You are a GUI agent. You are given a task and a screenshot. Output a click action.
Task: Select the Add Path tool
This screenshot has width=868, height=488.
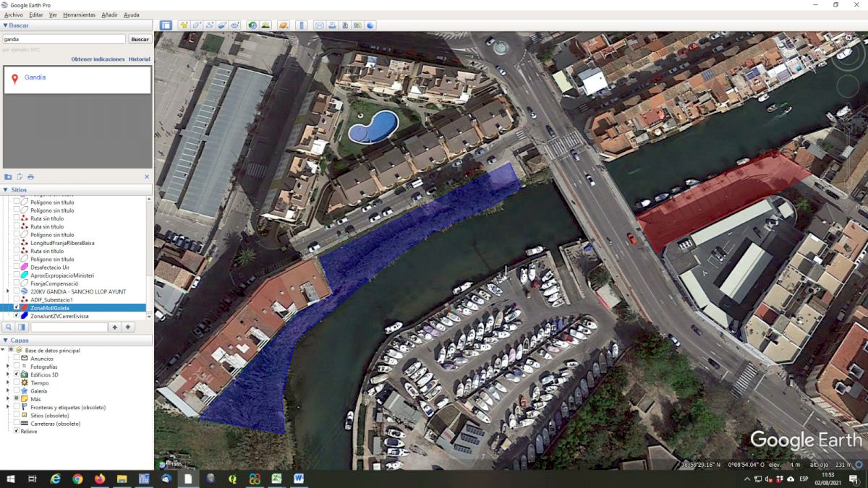click(209, 25)
